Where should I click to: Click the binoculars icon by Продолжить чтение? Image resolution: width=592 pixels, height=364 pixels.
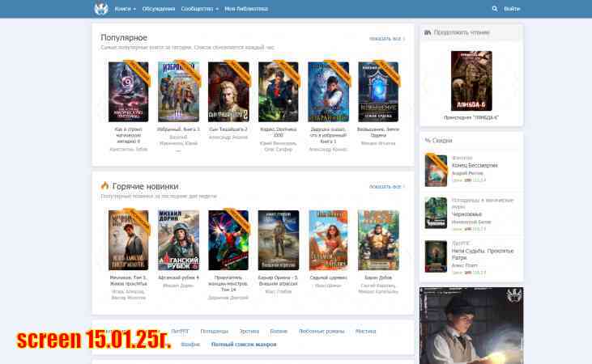tap(428, 32)
